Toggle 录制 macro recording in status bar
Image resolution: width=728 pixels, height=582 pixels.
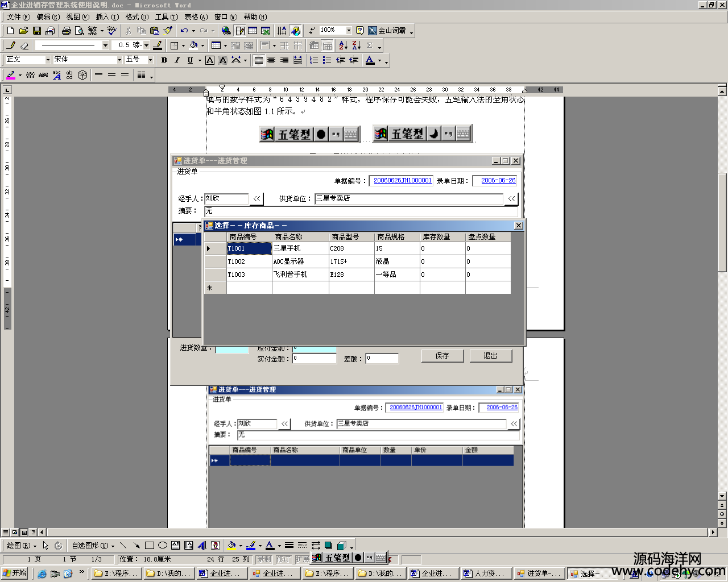(x=264, y=559)
